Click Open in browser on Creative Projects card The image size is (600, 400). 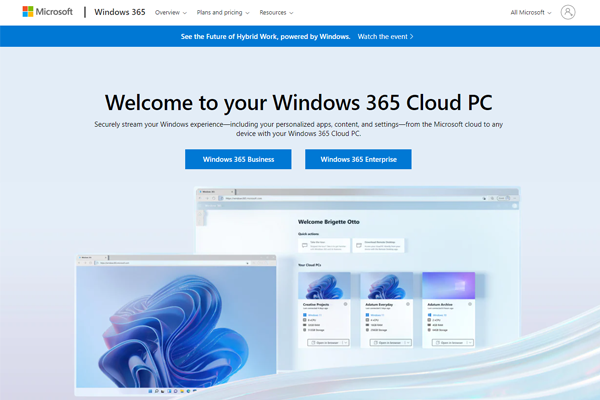pos(328,343)
